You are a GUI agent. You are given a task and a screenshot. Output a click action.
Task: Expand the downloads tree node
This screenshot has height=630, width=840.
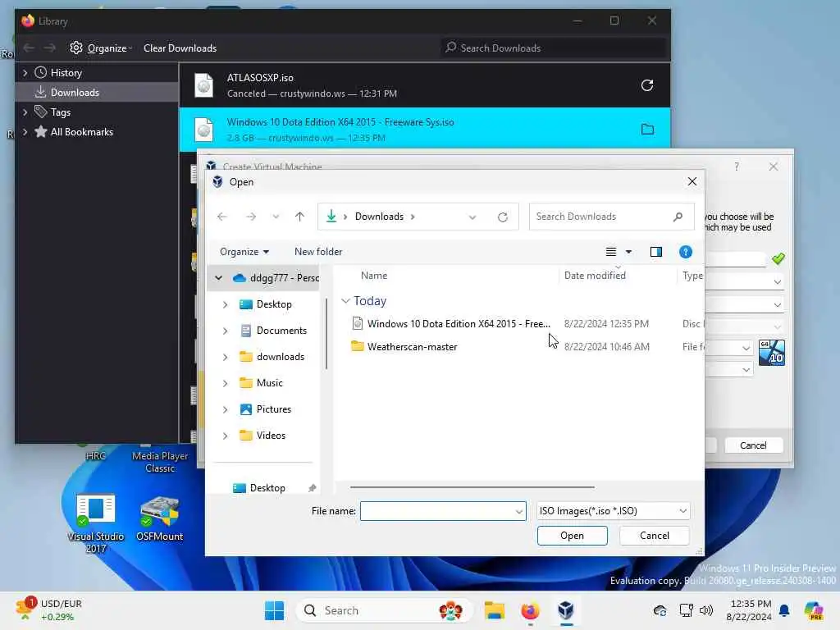[225, 357]
